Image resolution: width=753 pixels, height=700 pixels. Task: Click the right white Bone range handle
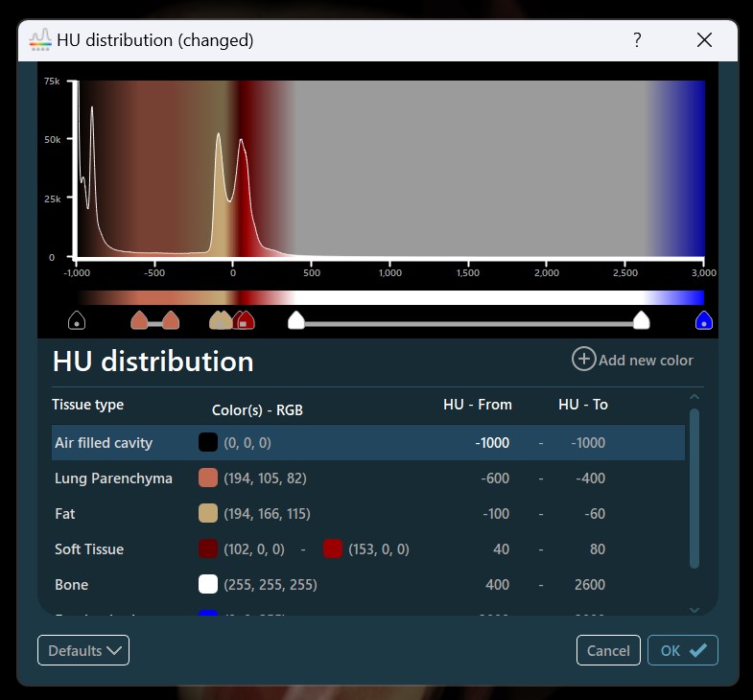point(641,320)
